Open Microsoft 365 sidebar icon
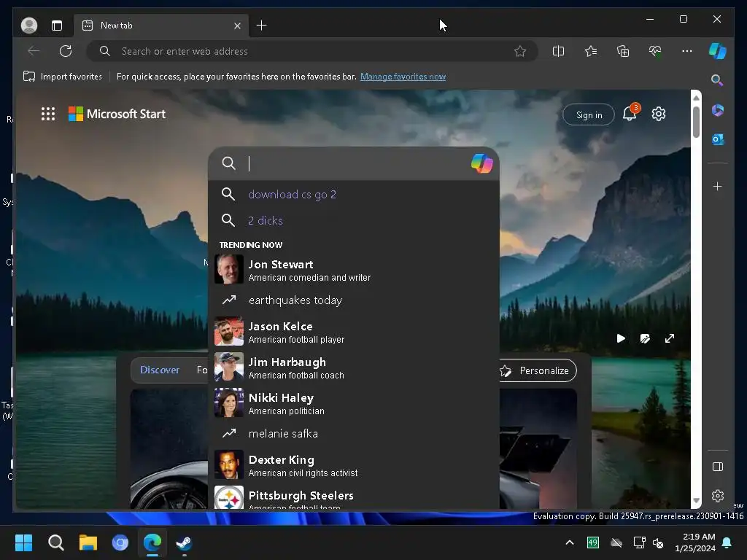The width and height of the screenshot is (747, 560). coord(717,111)
